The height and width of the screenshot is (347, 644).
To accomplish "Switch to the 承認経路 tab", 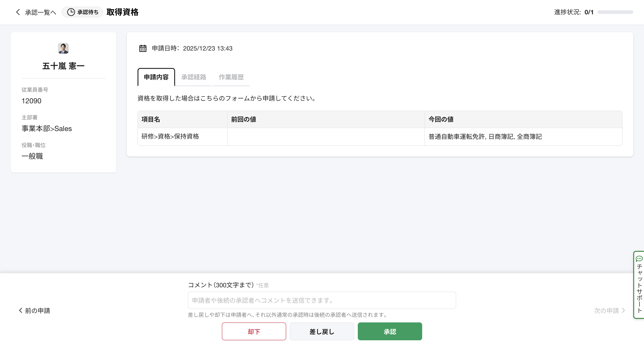I will (193, 77).
